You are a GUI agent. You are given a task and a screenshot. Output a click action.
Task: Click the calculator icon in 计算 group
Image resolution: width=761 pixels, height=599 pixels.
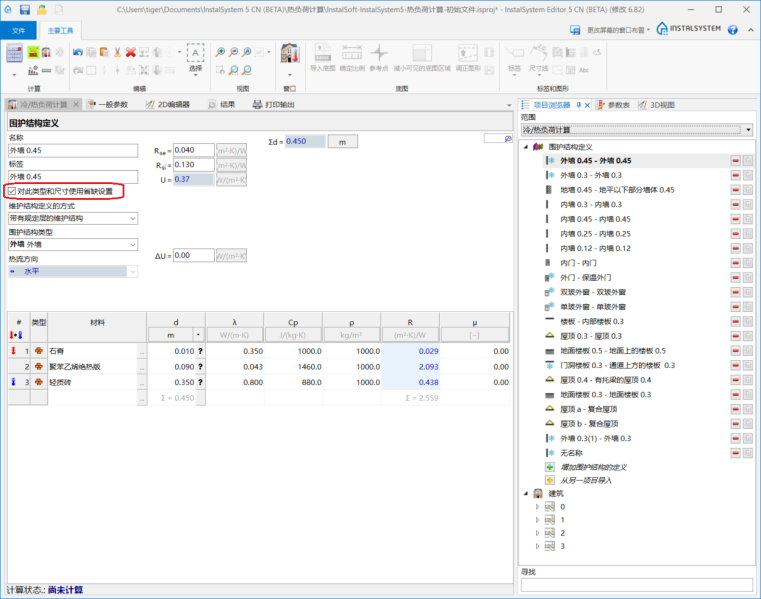click(x=14, y=53)
